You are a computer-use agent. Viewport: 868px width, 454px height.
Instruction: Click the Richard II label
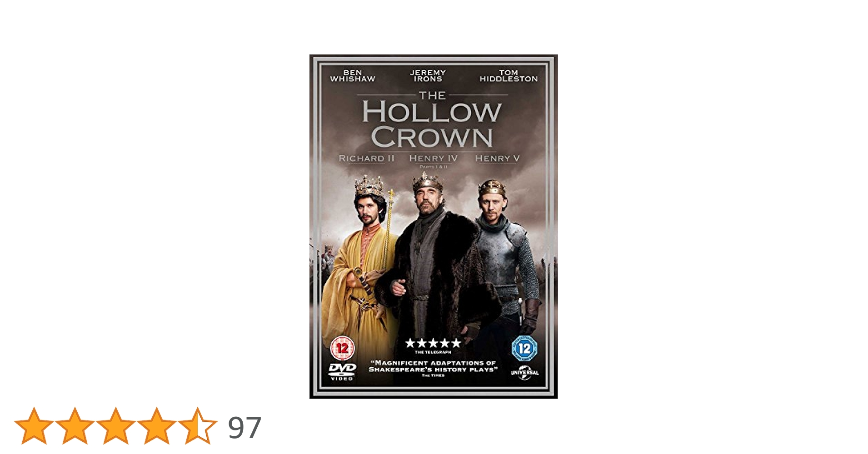point(367,158)
